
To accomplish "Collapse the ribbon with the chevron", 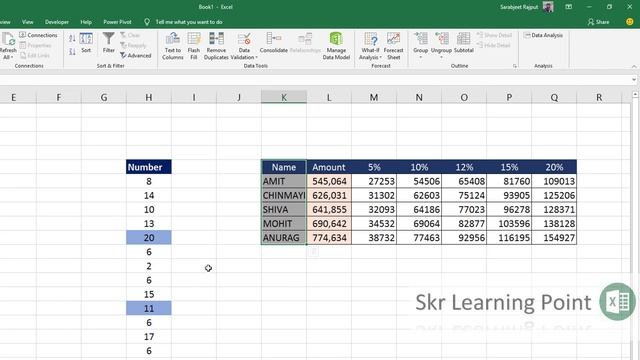I will click(x=634, y=66).
